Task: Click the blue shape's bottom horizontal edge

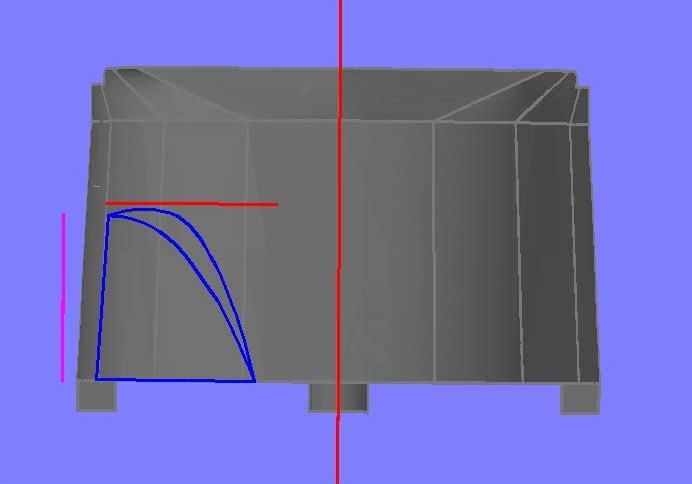Action: coord(175,379)
